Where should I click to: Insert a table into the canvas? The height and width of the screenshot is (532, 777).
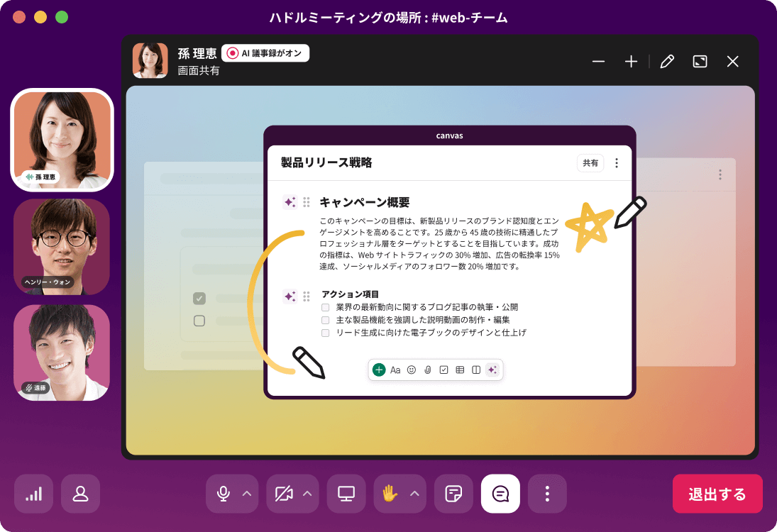point(460,370)
